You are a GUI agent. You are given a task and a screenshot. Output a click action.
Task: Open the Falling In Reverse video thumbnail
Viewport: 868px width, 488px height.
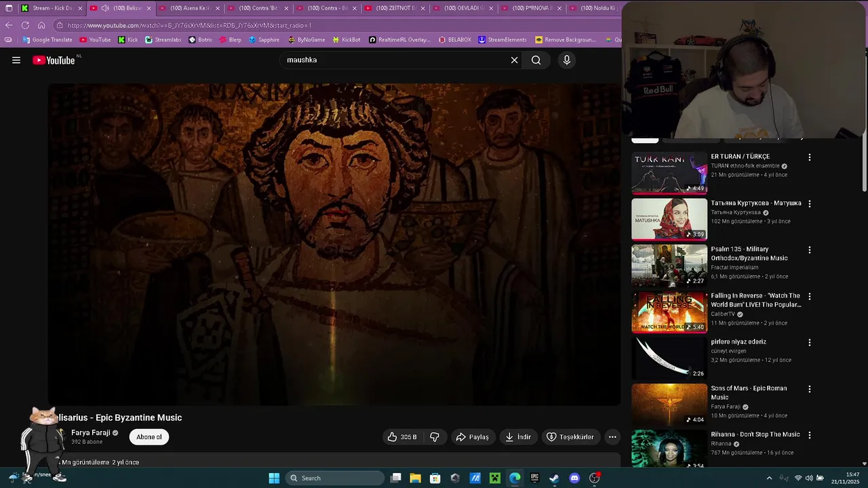click(669, 312)
